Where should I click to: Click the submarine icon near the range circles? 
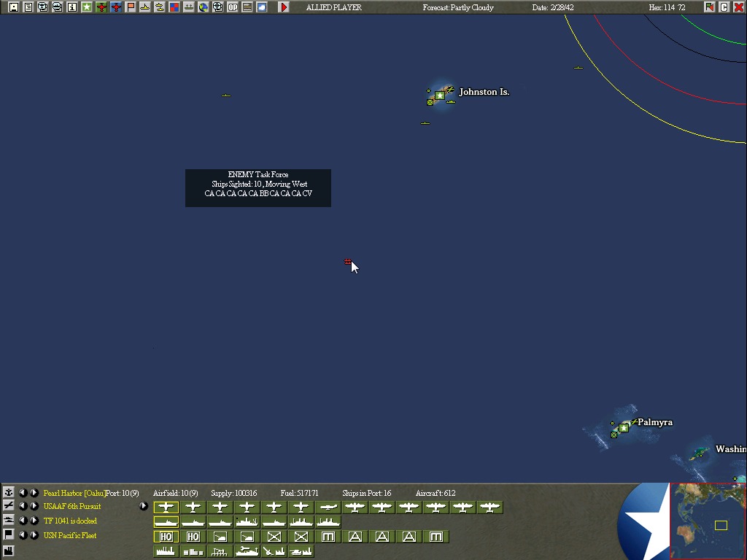point(578,68)
